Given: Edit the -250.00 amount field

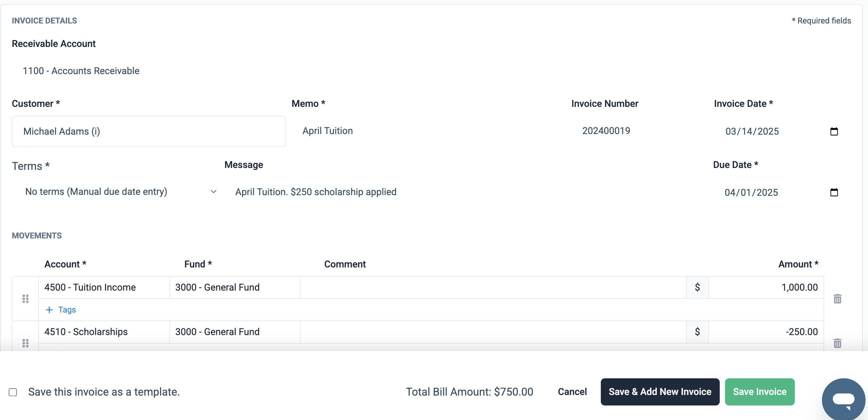Looking at the screenshot, I should [x=766, y=332].
